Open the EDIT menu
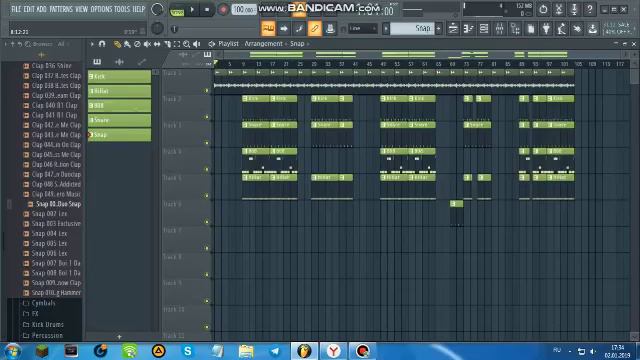 29,9
